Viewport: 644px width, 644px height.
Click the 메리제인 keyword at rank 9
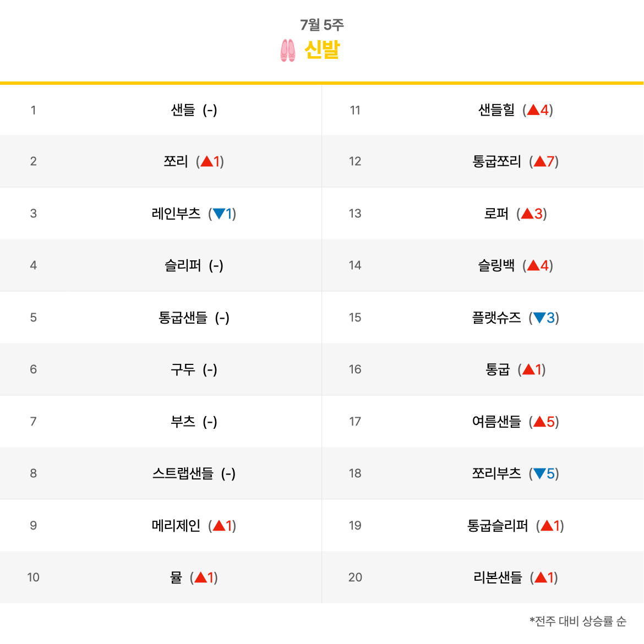[x=176, y=525]
